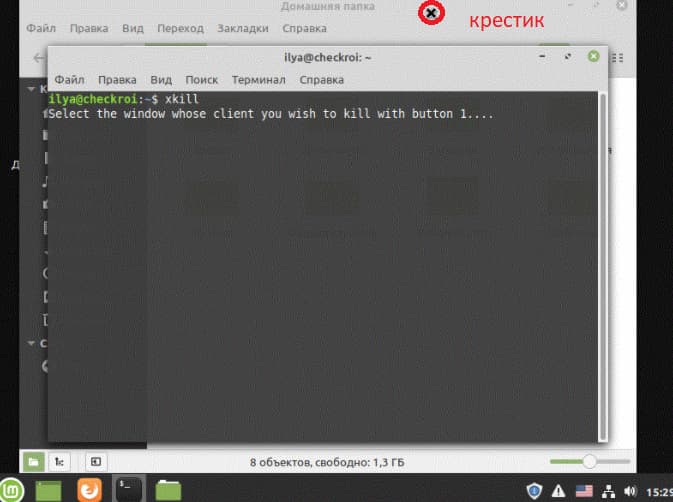Show tree view in file manager status bar
The height and width of the screenshot is (502, 673).
[59, 462]
